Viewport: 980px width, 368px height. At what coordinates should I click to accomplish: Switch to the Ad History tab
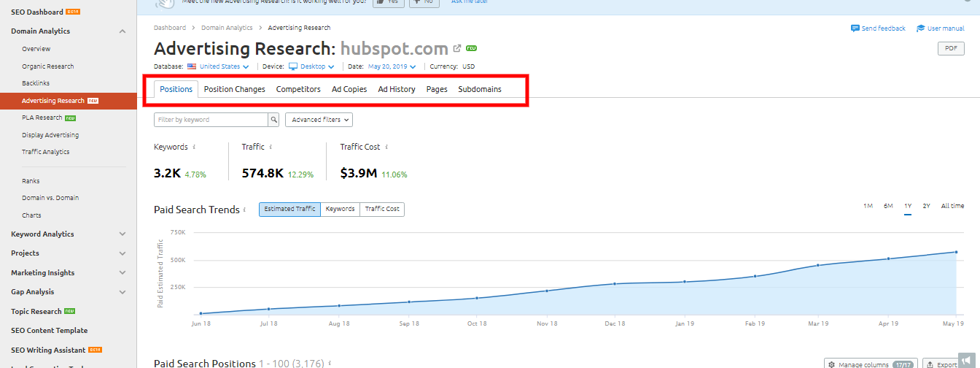point(397,89)
